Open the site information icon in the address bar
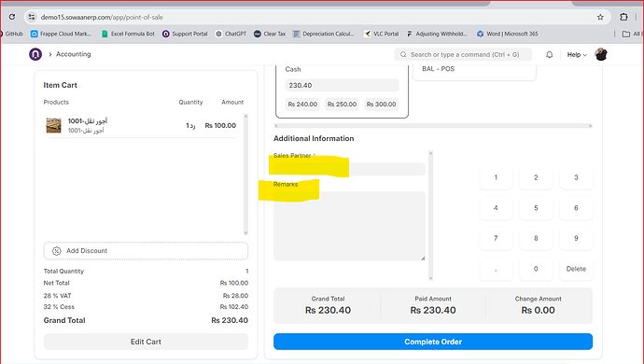The width and height of the screenshot is (644, 364). coord(31,17)
